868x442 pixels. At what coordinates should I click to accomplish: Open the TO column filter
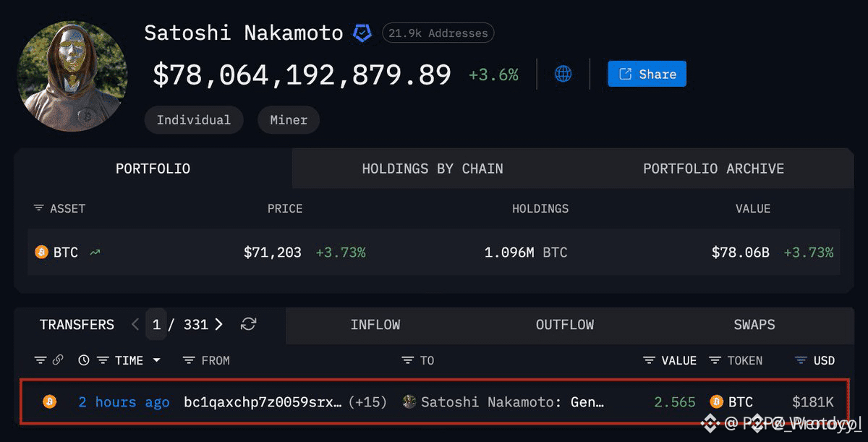408,360
